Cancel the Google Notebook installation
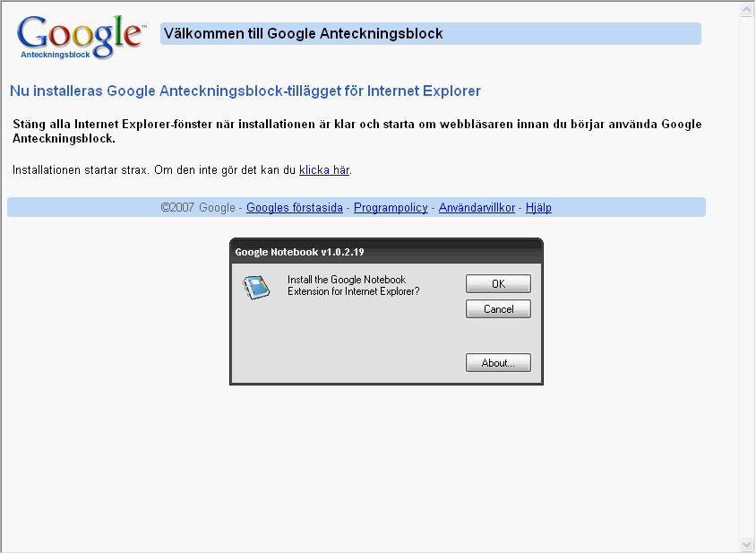Image resolution: width=756 pixels, height=554 pixels. click(x=498, y=308)
